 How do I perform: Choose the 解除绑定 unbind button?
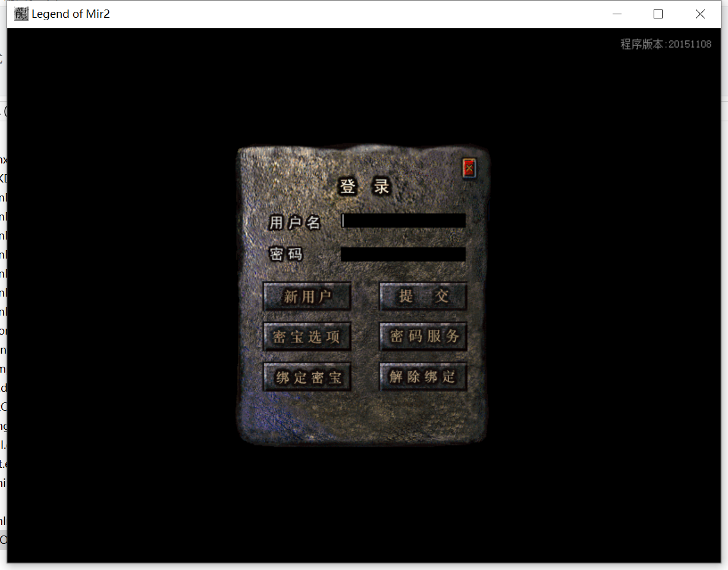coord(423,377)
